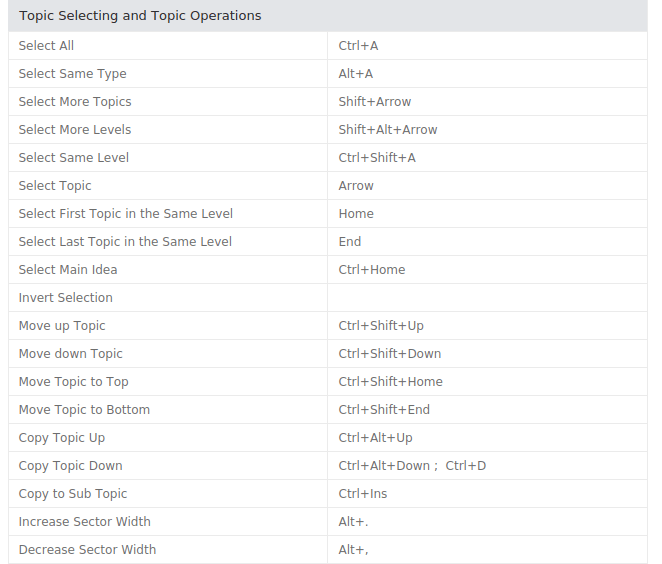The width and height of the screenshot is (662, 564).
Task: Click the 'Copy Topic Down' label
Action: pos(71,466)
